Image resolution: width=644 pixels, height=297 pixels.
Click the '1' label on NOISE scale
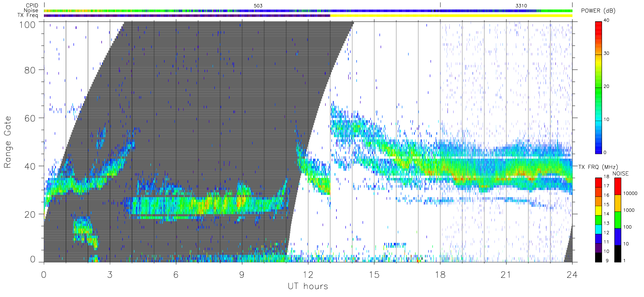pos(624,261)
